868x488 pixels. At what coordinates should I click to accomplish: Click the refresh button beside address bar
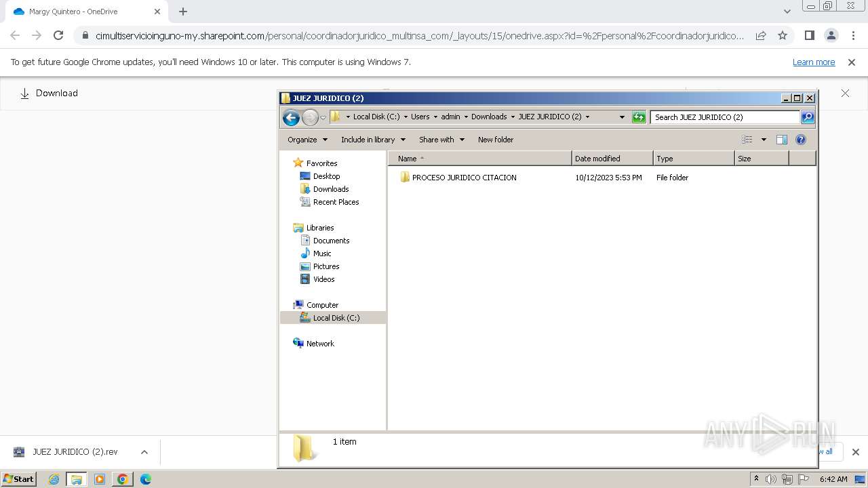pyautogui.click(x=639, y=117)
